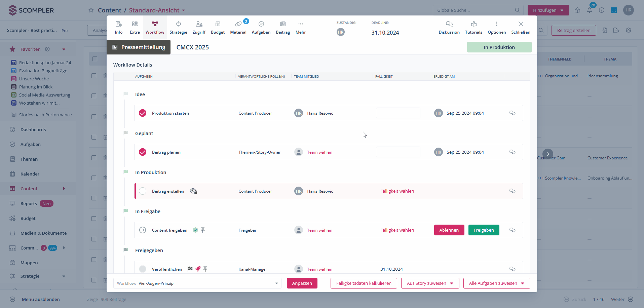The image size is (644, 308).
Task: Click the SCOMPLER logo
Action: point(31,10)
